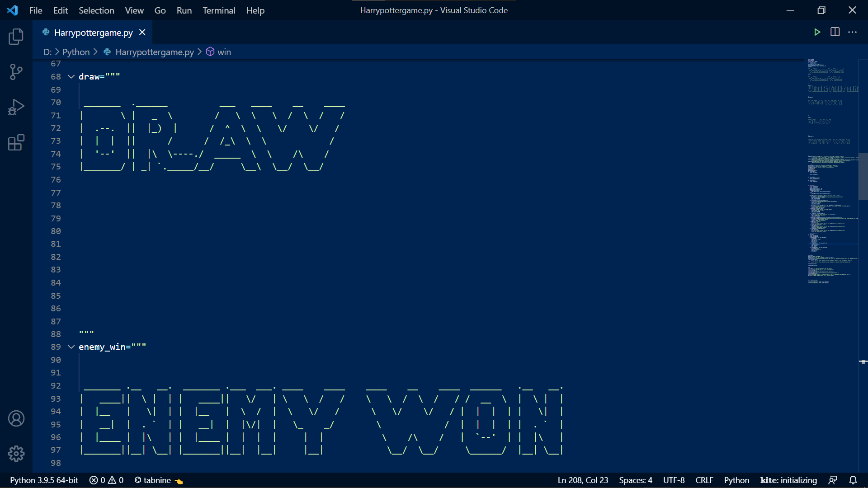Collapse the draw string fold arrow

tap(71, 77)
